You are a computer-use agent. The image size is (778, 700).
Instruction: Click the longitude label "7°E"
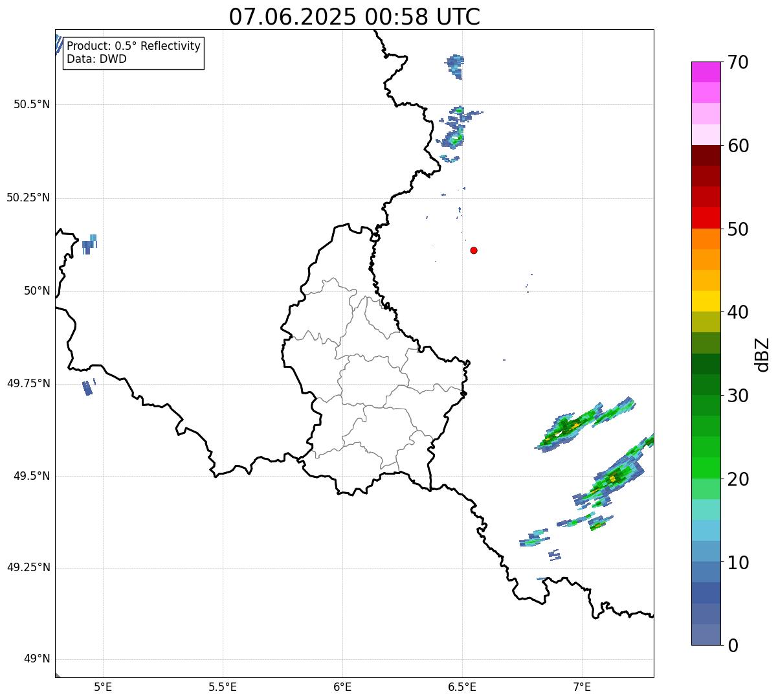[582, 688]
